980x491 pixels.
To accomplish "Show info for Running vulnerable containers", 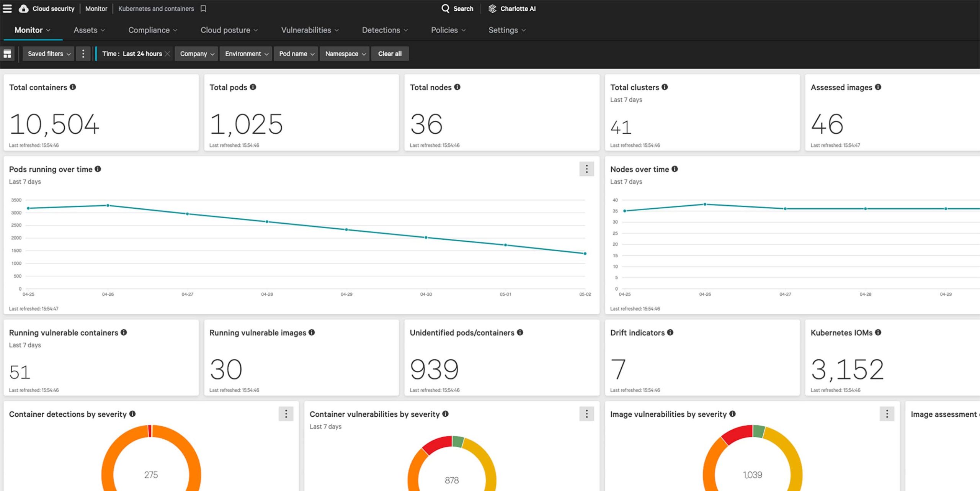I will pos(124,332).
